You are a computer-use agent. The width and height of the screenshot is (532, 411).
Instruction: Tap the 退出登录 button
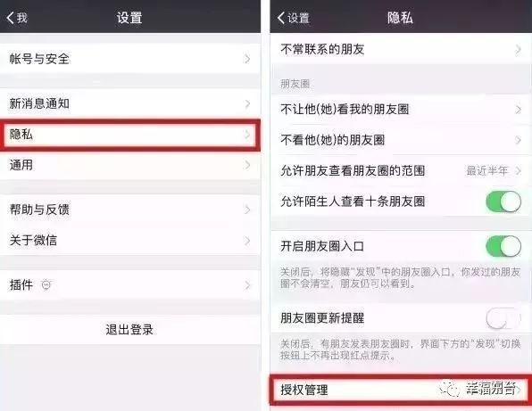130,330
